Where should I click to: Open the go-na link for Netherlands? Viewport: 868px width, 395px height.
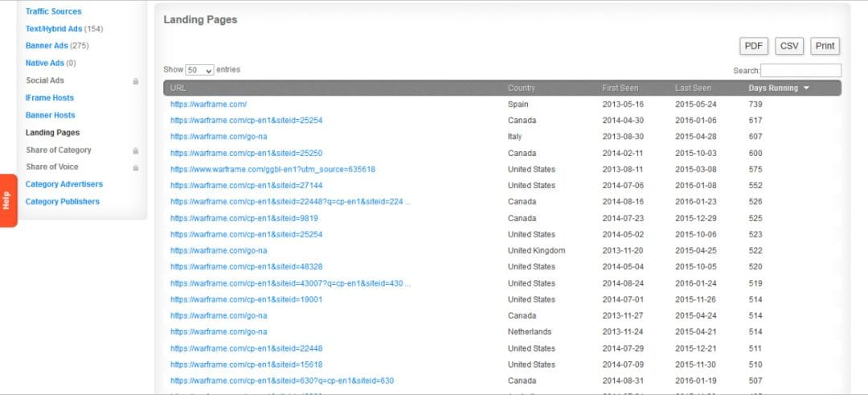pyautogui.click(x=219, y=331)
